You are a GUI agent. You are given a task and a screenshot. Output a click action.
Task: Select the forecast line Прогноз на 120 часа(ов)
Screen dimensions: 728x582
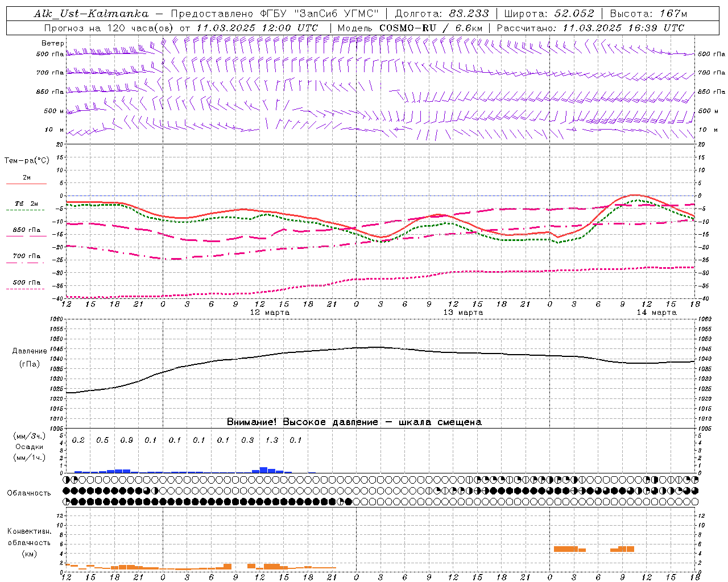(x=109, y=28)
